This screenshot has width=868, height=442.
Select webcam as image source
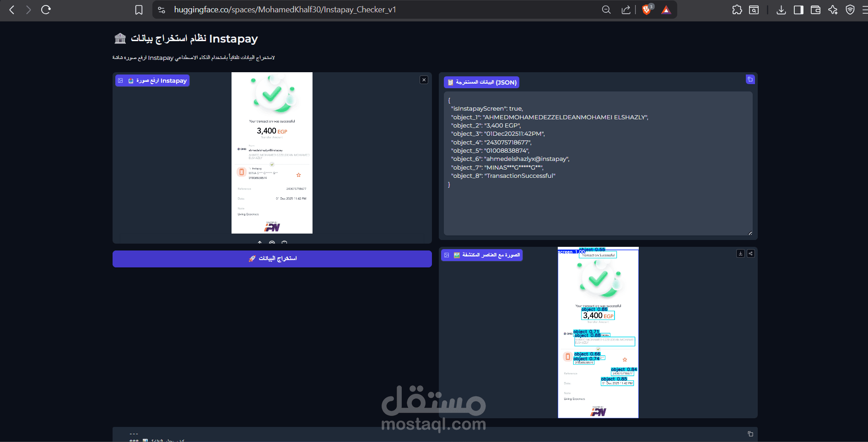point(272,242)
